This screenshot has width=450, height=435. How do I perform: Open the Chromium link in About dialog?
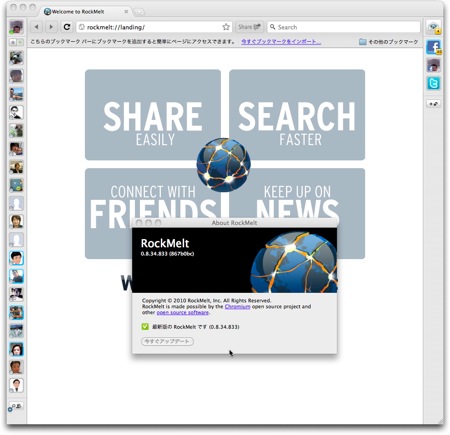tap(237, 306)
